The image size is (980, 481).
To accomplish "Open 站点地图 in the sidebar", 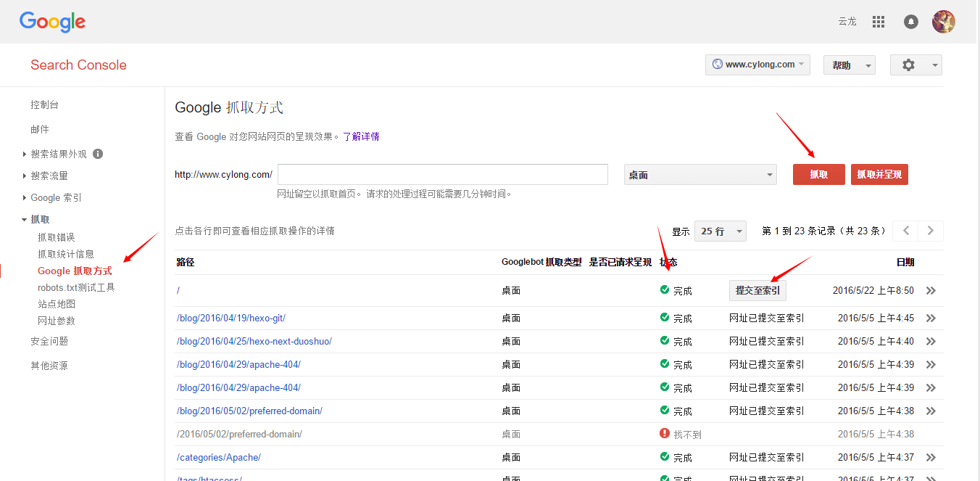I will click(57, 304).
